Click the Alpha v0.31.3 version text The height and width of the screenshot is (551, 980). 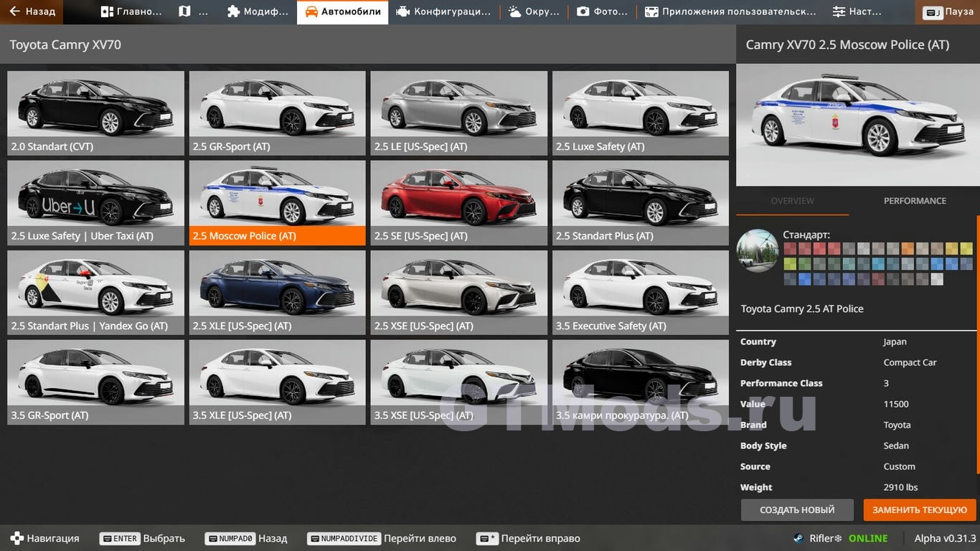pyautogui.click(x=945, y=538)
